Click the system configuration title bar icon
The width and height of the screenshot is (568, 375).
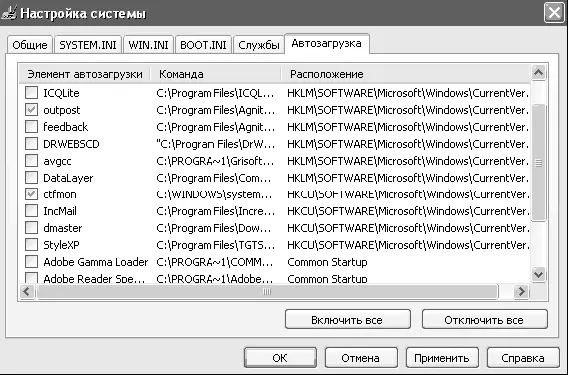[x=9, y=13]
